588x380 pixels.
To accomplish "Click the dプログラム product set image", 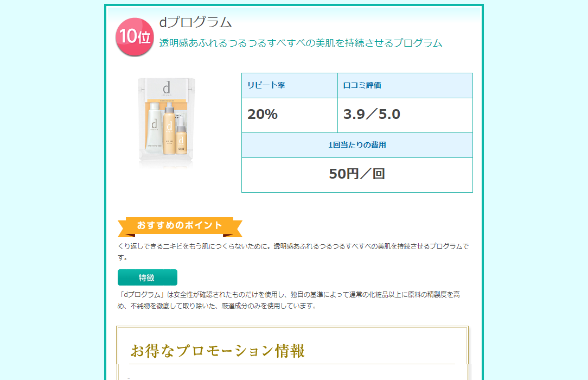I will click(167, 123).
